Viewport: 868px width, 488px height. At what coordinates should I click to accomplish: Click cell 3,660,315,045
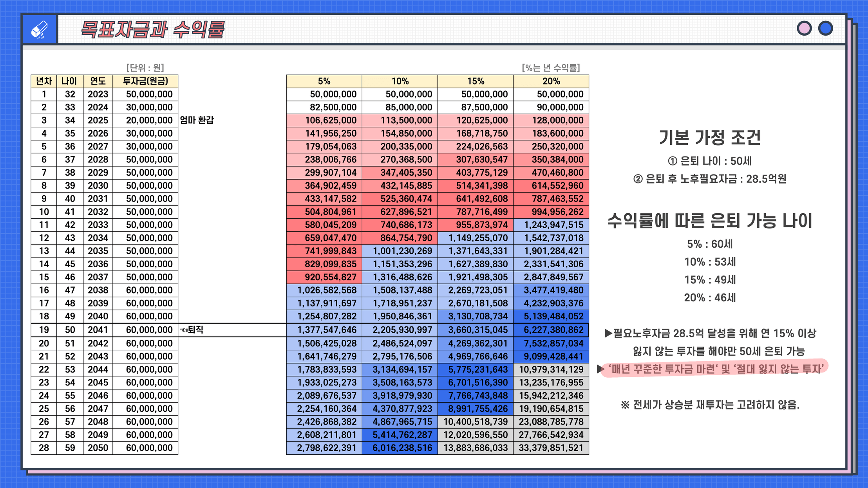[475, 330]
